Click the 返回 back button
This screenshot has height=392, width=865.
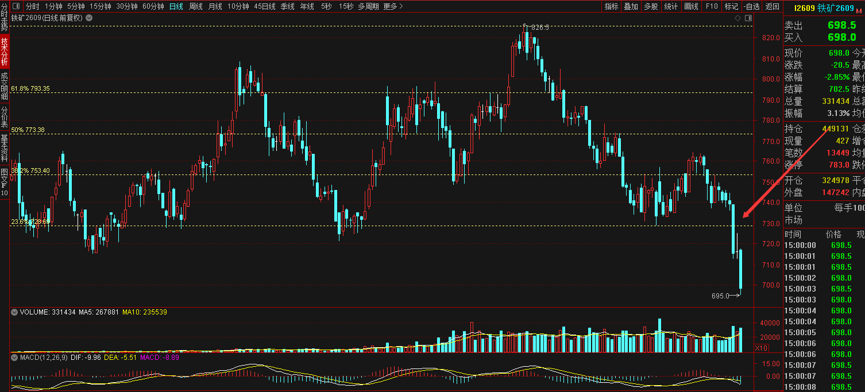click(771, 7)
